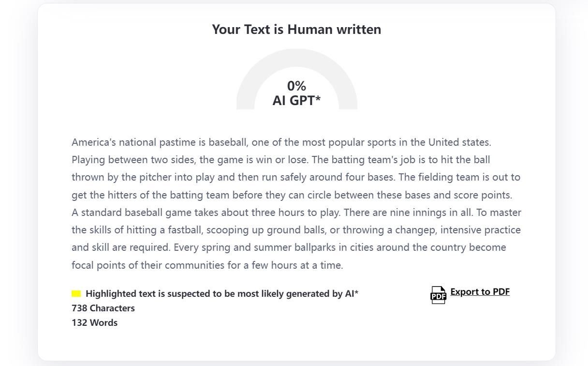This screenshot has width=588, height=366.
Task: Click the PDF file icon
Action: 438,294
